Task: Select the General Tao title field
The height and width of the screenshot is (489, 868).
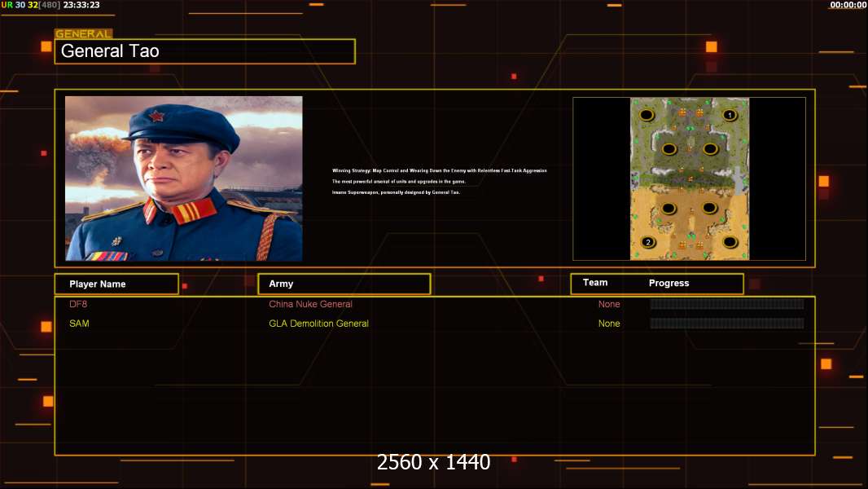Action: (205, 51)
